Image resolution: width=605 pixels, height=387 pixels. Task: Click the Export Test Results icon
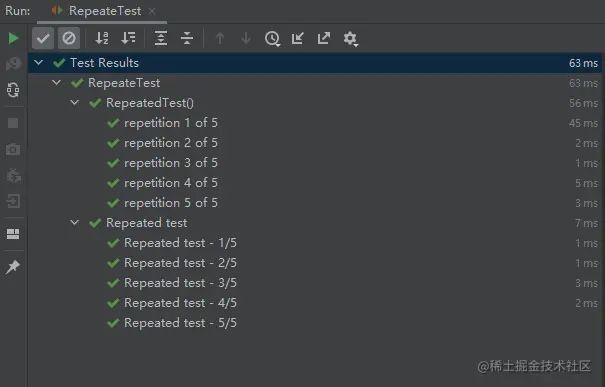point(324,38)
